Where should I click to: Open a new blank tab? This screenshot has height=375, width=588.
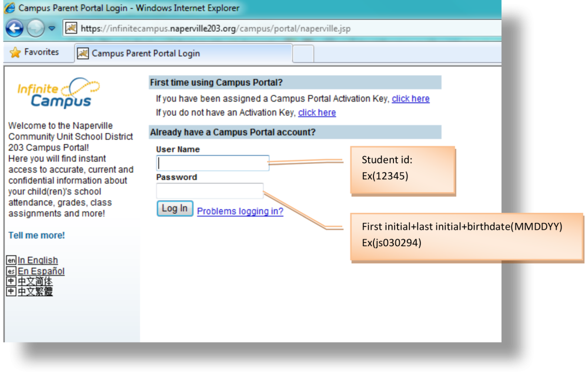pos(303,53)
